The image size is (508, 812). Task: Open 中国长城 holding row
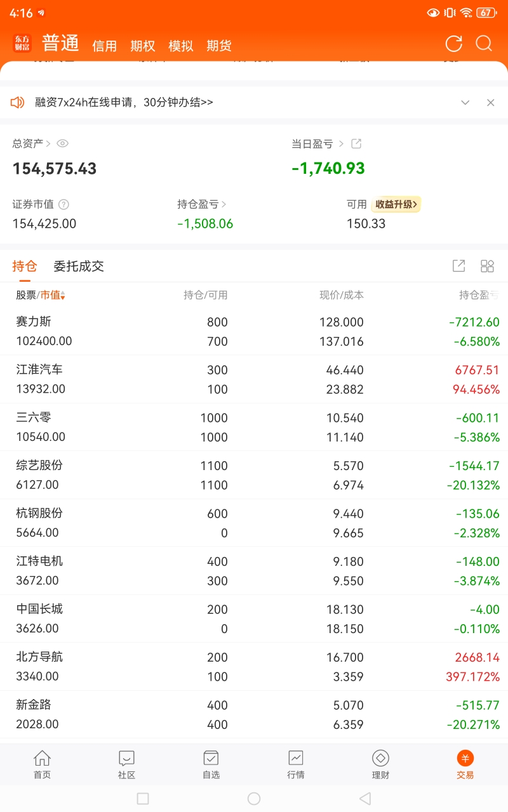tap(254, 619)
